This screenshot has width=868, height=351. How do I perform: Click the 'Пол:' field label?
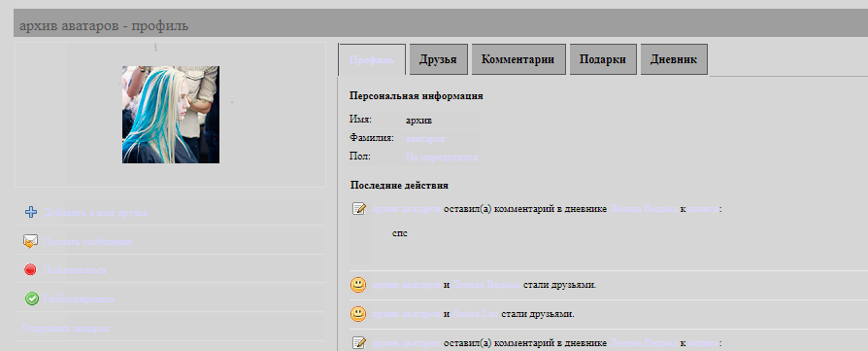pos(360,157)
